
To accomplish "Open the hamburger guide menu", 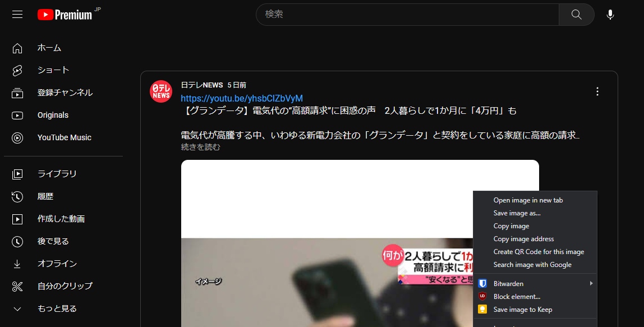I will click(17, 15).
